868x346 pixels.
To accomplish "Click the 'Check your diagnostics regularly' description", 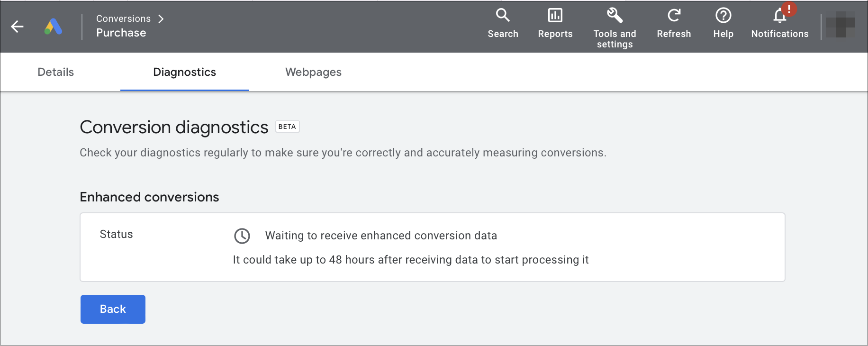I will coord(343,153).
